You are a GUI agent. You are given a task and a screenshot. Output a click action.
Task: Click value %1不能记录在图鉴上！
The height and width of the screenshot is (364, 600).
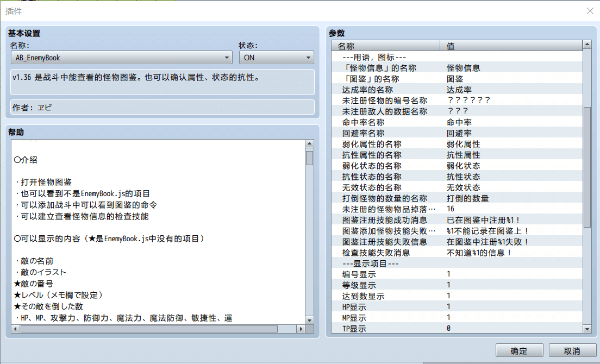(x=487, y=231)
